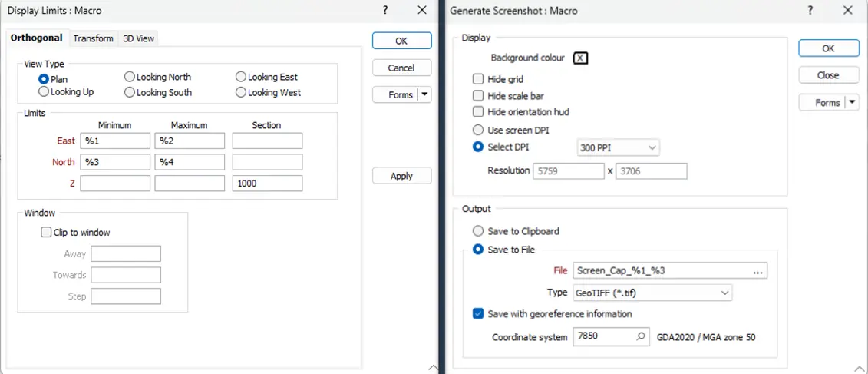Tick Hide orientation hud checkbox
This screenshot has width=868, height=374.
pos(478,112)
